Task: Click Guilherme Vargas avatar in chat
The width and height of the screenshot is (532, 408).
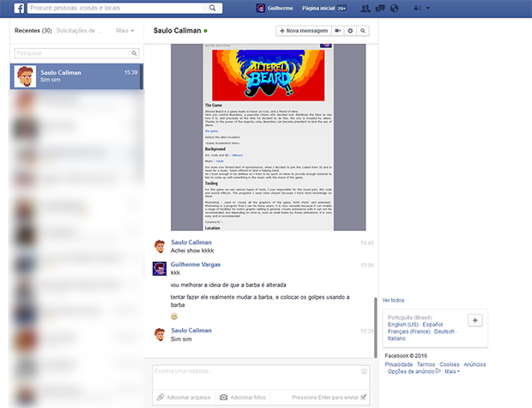Action: tap(160, 268)
